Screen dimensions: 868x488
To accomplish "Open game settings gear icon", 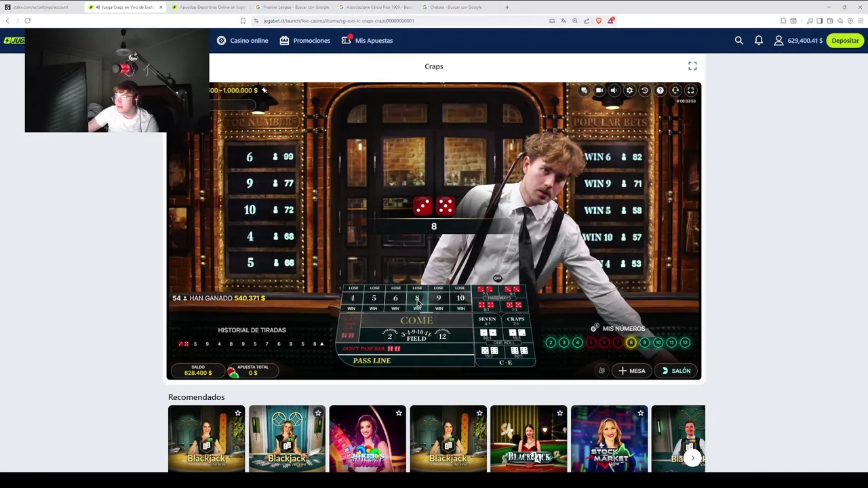I will 629,90.
